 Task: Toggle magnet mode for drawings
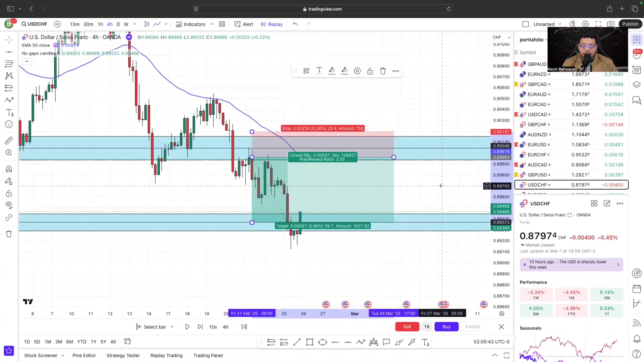[9, 169]
